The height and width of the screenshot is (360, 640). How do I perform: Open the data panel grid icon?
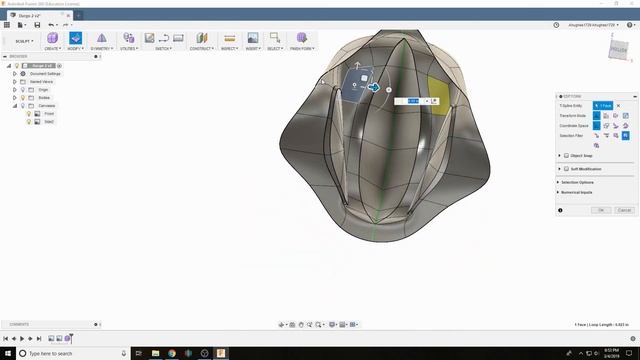(7, 25)
